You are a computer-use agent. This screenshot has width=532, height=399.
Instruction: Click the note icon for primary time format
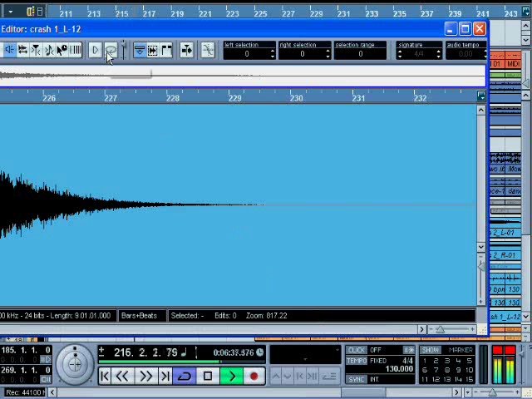[184, 352]
